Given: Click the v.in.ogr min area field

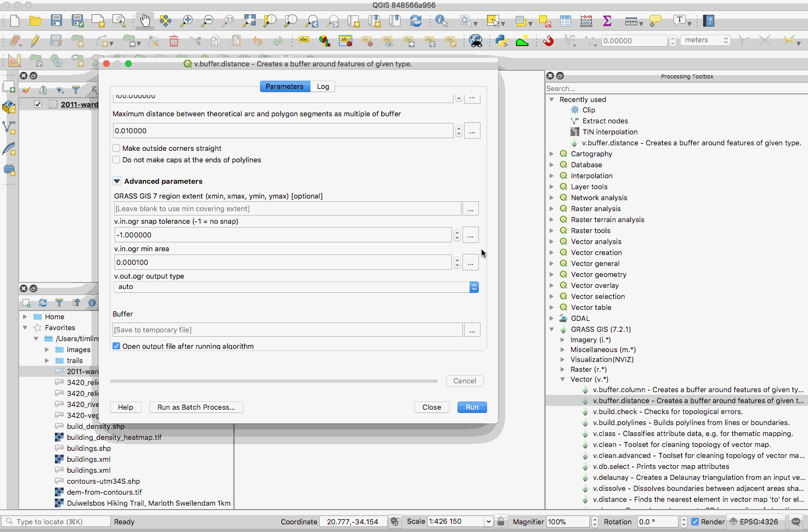Looking at the screenshot, I should pyautogui.click(x=283, y=262).
